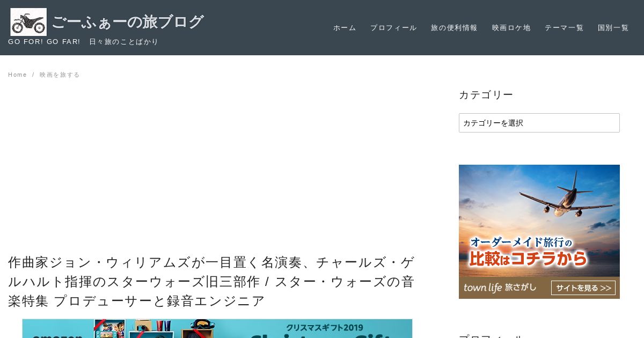This screenshot has width=644, height=338.
Task: Click the article title about ジョン・ウィリアムズ
Action: pos(211,282)
